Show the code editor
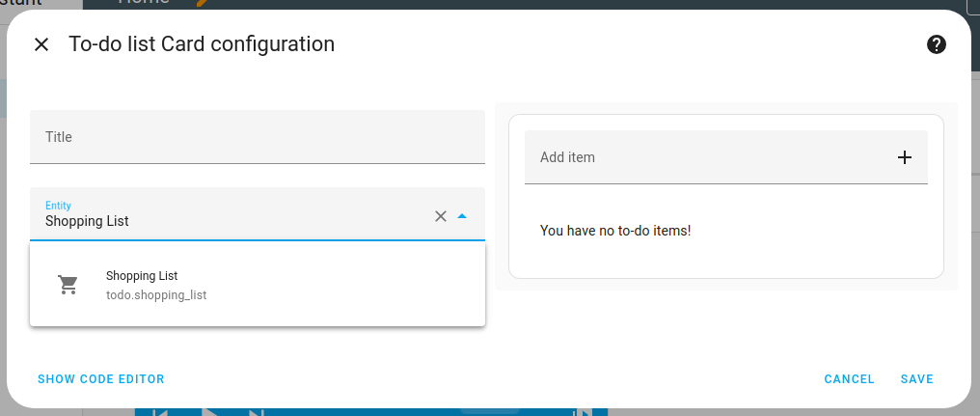This screenshot has height=416, width=980. pos(101,379)
